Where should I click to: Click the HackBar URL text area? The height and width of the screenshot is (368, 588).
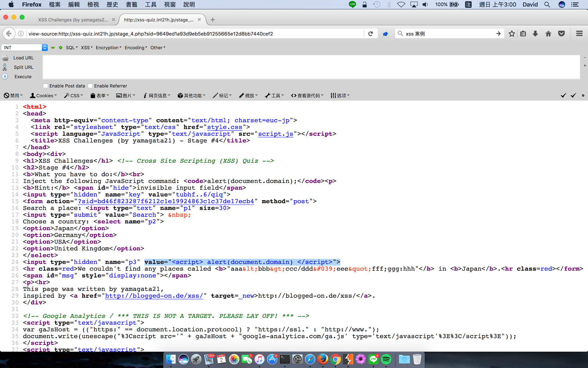click(311, 67)
